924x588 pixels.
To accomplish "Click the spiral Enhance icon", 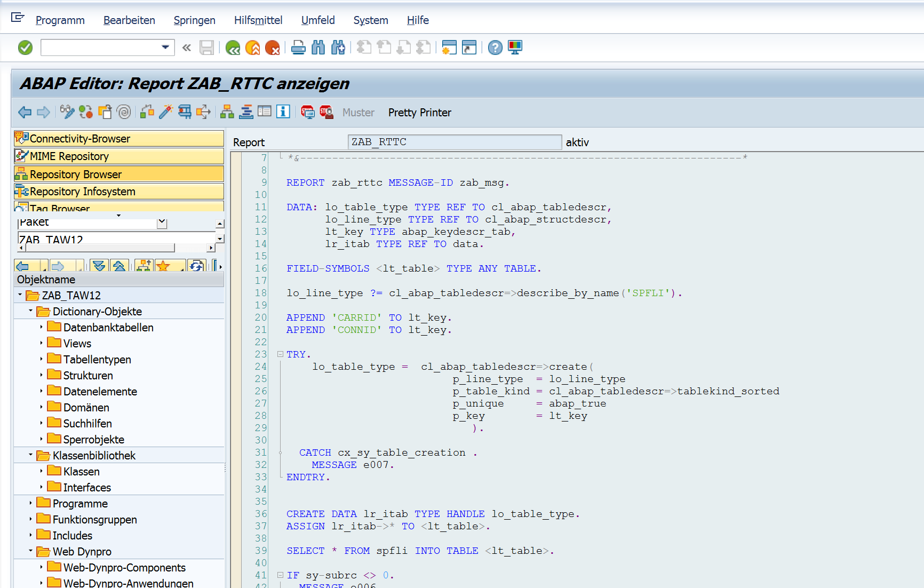I will point(123,112).
